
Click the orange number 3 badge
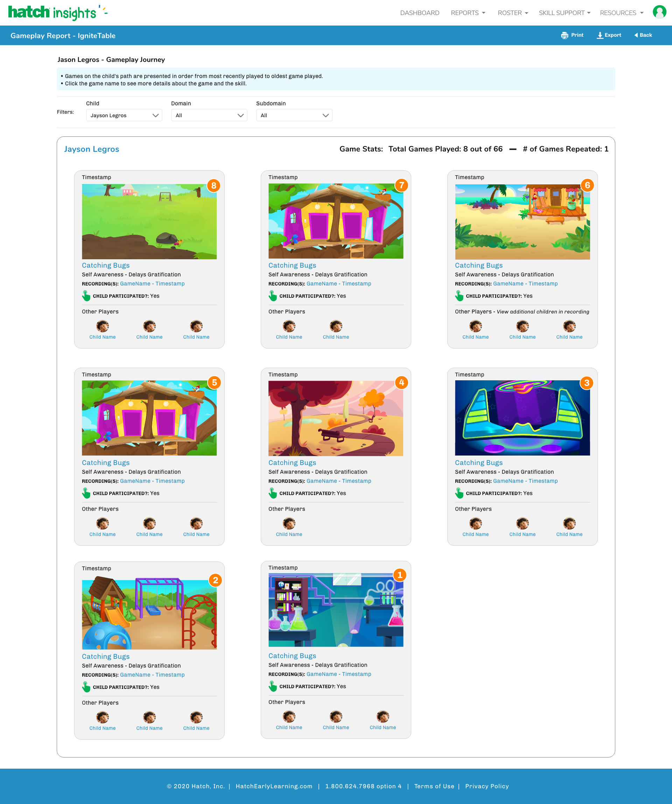[587, 383]
